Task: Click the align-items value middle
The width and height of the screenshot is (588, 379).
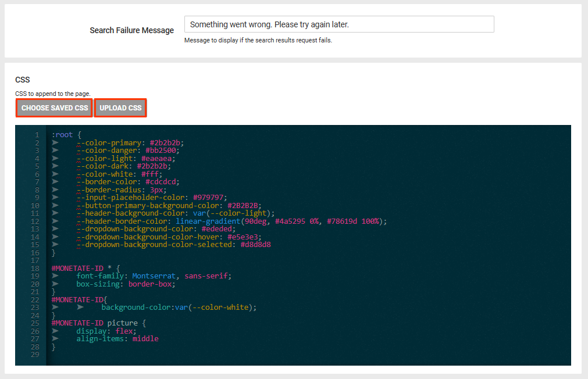Action: 145,339
